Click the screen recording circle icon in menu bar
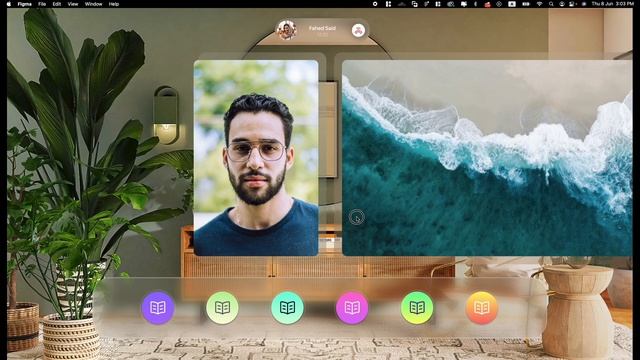This screenshot has width=640, height=360. [375, 4]
